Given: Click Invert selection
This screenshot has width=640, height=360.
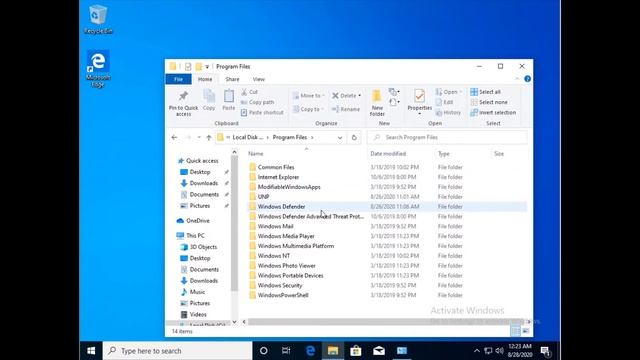Looking at the screenshot, I should [493, 112].
